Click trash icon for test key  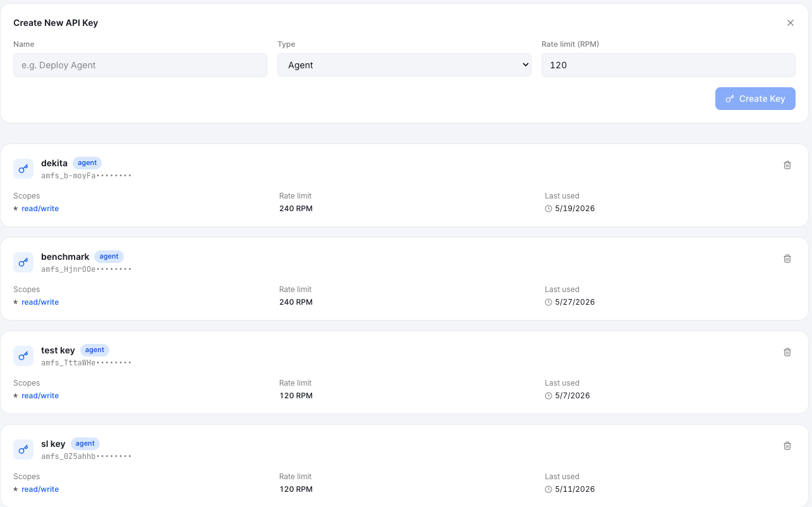coord(787,352)
